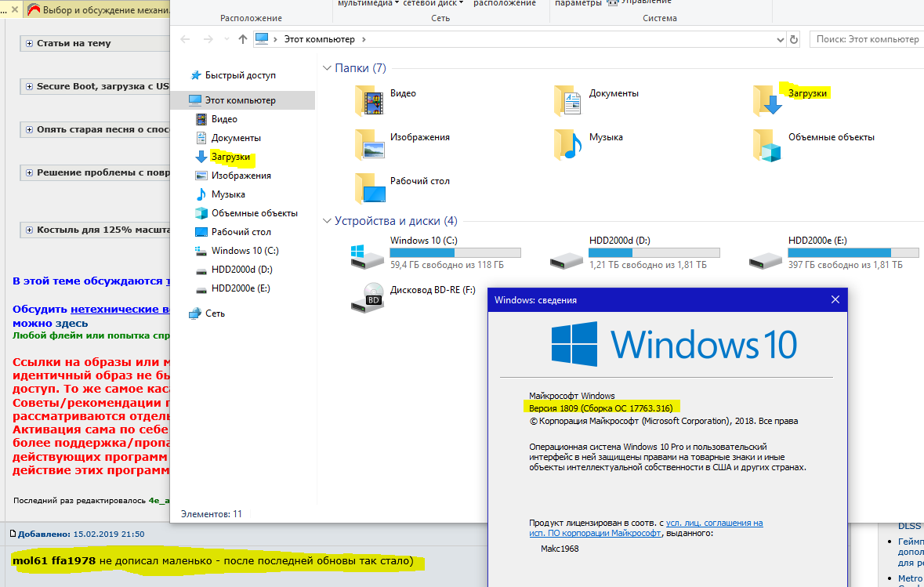Expand the Статьи на тему spoiler
The image size is (924, 587).
click(29, 44)
